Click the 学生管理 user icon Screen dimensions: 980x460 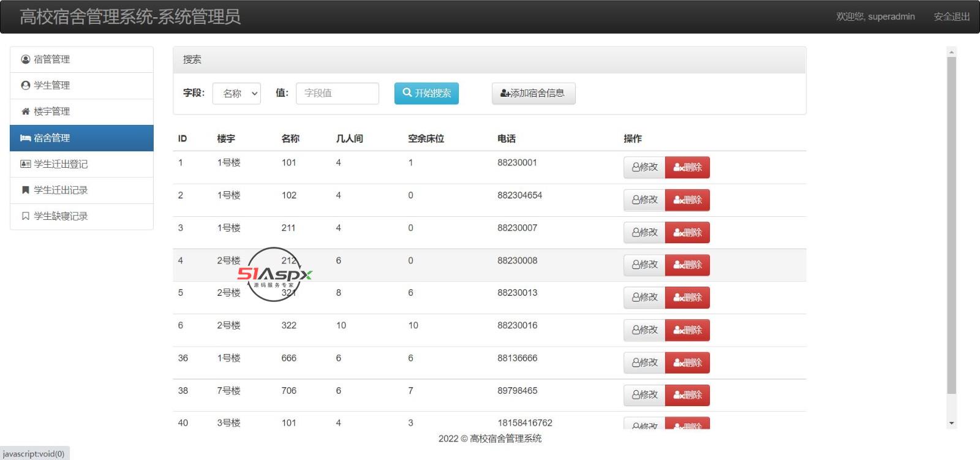tap(26, 86)
